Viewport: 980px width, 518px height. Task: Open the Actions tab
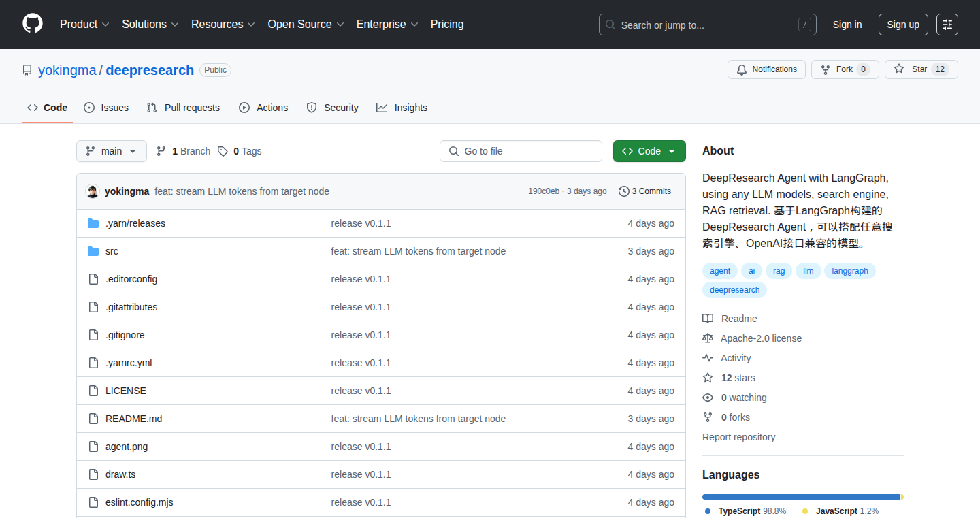[x=263, y=108]
